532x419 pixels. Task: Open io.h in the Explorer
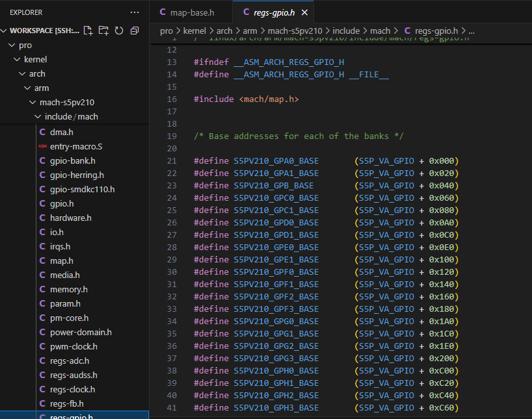(57, 232)
